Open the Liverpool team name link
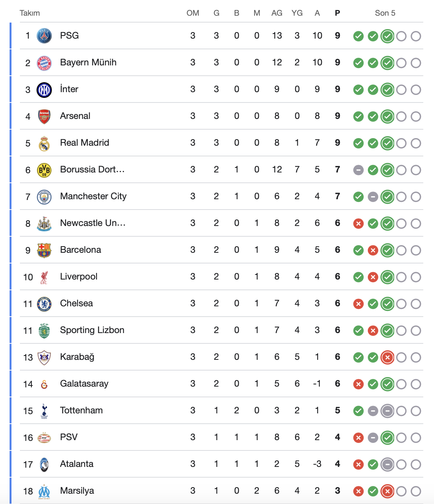 click(x=78, y=276)
